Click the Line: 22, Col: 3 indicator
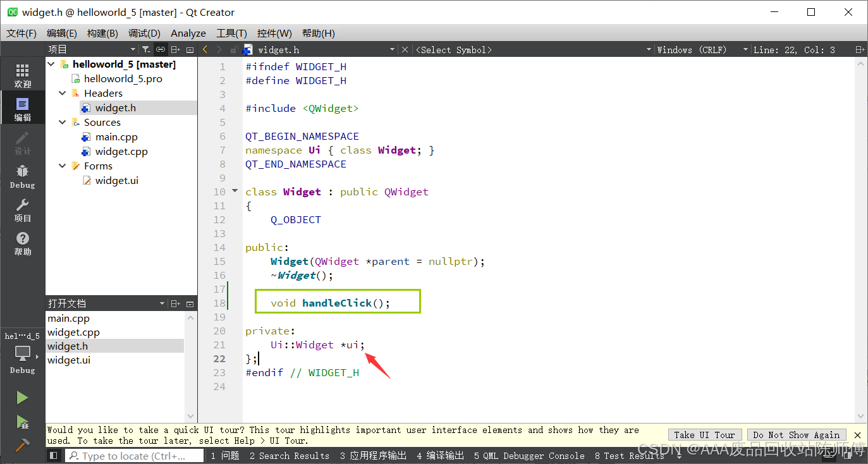The height and width of the screenshot is (464, 868). pos(794,49)
